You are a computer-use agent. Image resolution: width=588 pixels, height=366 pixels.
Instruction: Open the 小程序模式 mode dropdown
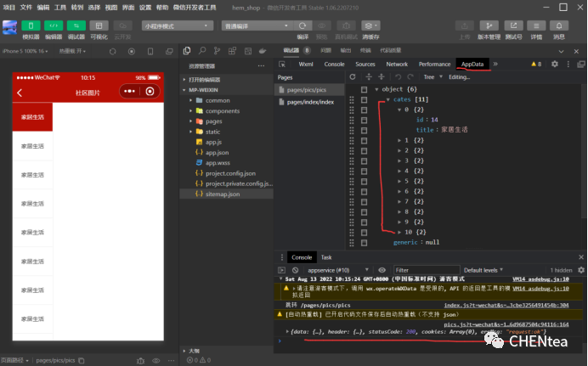(x=172, y=26)
